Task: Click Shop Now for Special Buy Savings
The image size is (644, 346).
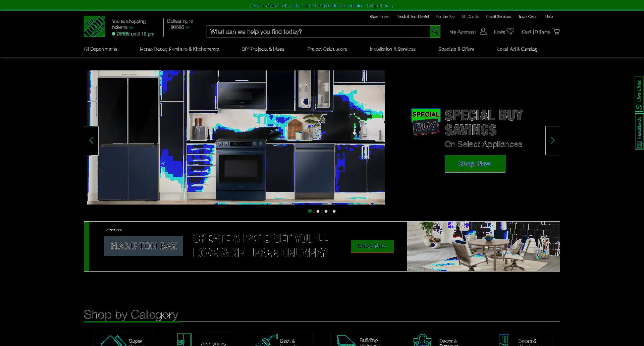Action: click(475, 164)
